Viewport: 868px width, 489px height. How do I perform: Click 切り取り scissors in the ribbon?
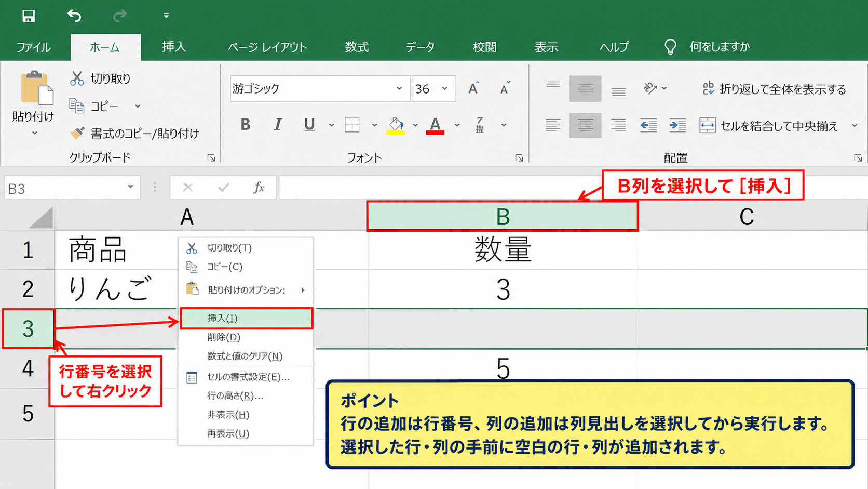click(100, 78)
